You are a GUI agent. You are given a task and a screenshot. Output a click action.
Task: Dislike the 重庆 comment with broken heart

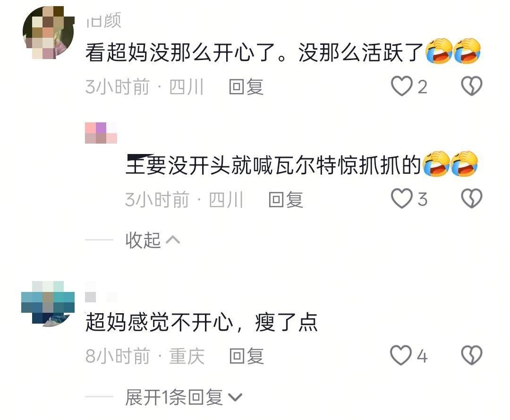(472, 355)
